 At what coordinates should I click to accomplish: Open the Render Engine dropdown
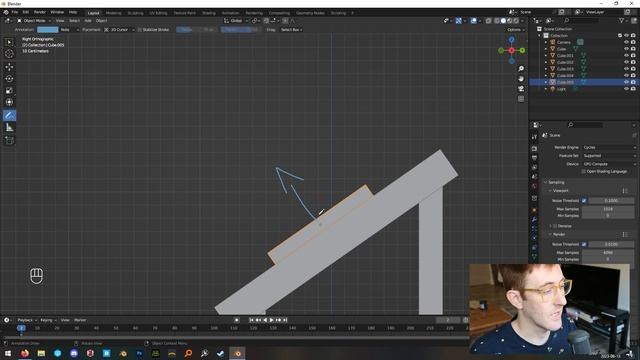point(609,147)
